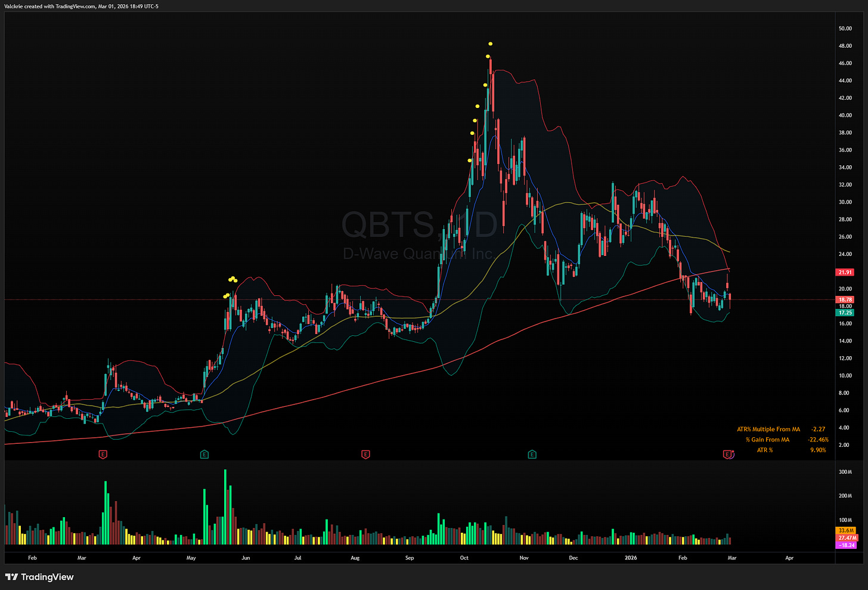Image resolution: width=868 pixels, height=590 pixels.
Task: Click the Dec time axis label
Action: [573, 558]
